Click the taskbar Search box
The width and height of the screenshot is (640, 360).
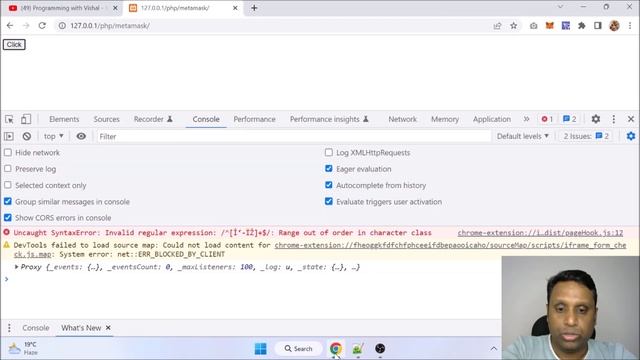click(x=299, y=349)
